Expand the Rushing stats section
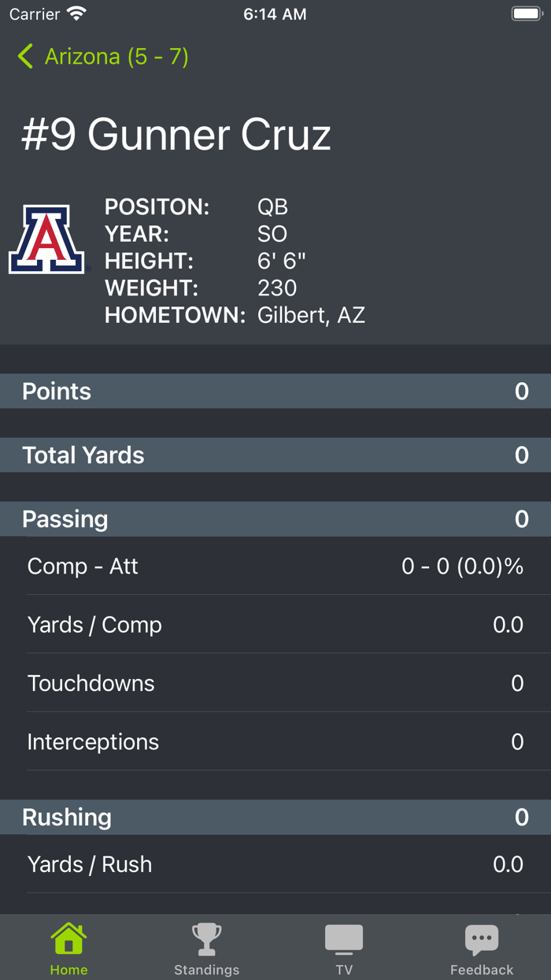The width and height of the screenshot is (551, 980). (x=275, y=817)
